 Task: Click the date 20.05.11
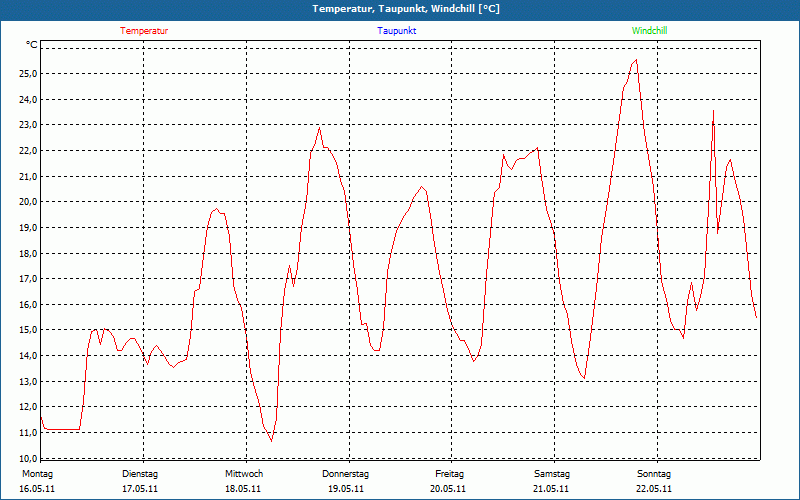(x=448, y=489)
